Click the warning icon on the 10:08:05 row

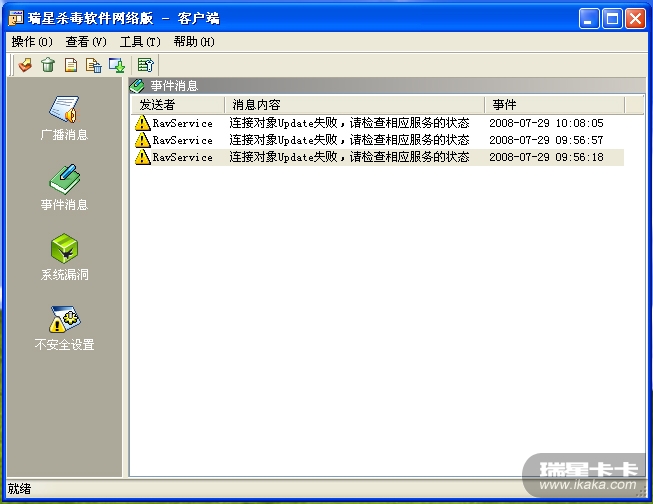coord(142,123)
